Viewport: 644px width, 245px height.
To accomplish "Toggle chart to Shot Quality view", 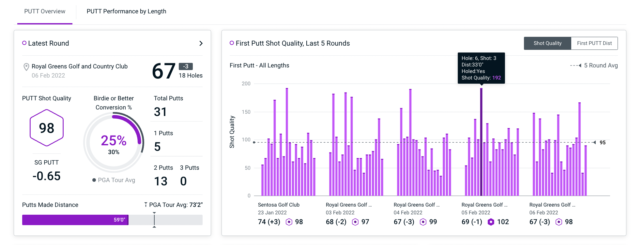I will point(547,43).
